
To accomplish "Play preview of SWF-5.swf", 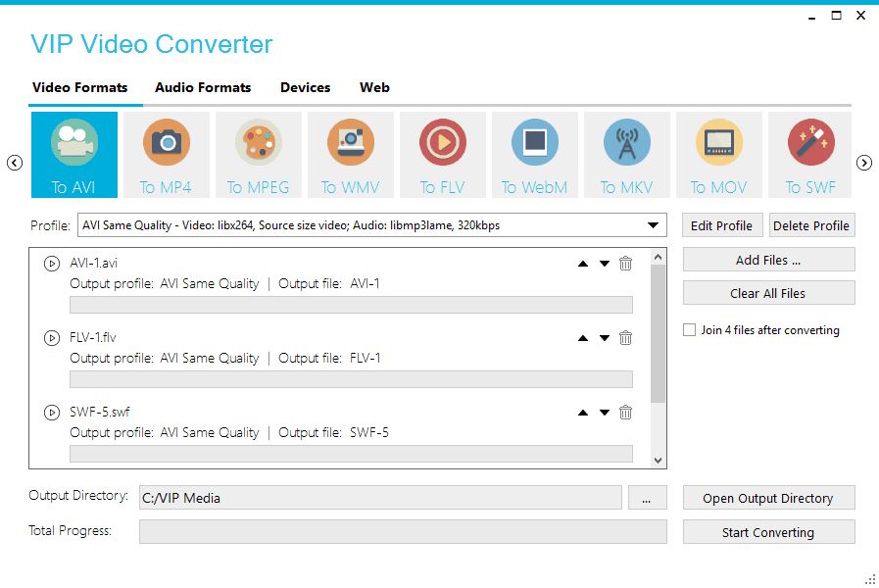I will coord(52,413).
